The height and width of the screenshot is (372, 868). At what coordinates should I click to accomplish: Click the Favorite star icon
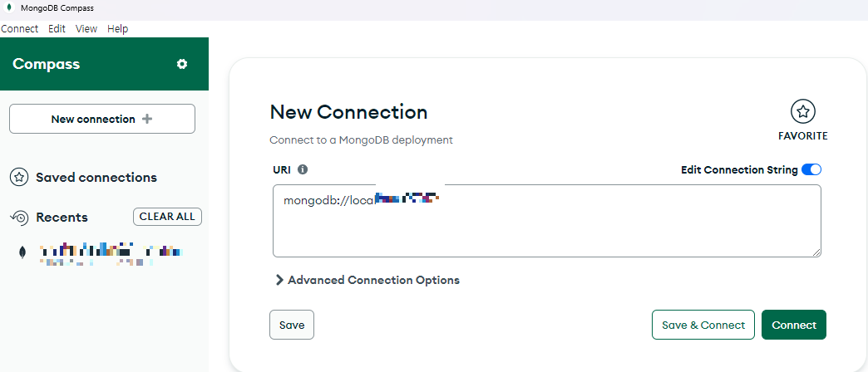[x=802, y=111]
